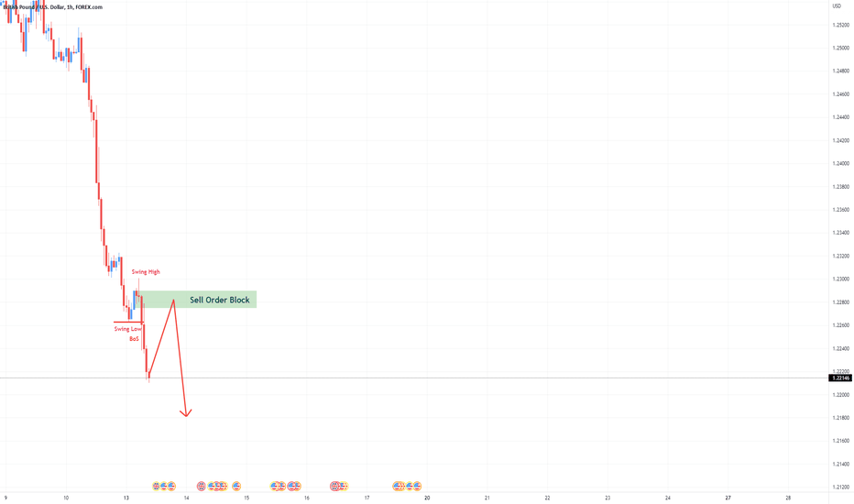Screen dimensions: 854x504
Task: Select the Sell Order Block text label
Action: (220, 300)
